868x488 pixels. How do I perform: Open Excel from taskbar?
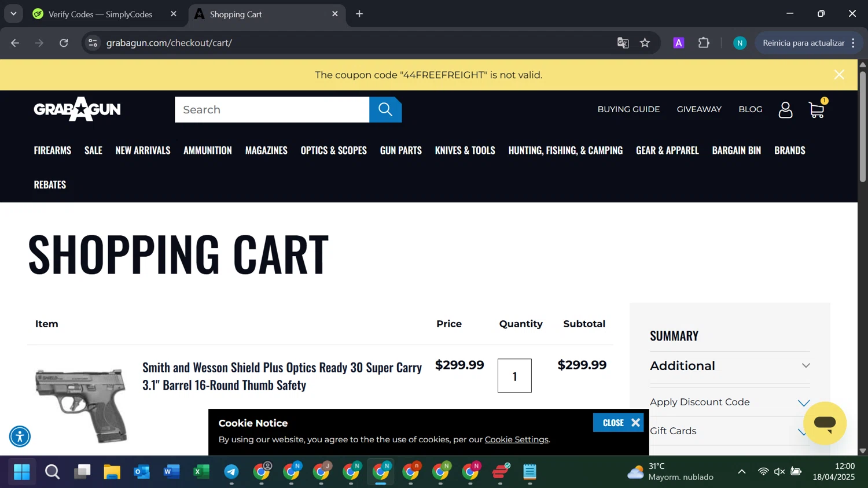[x=201, y=472]
